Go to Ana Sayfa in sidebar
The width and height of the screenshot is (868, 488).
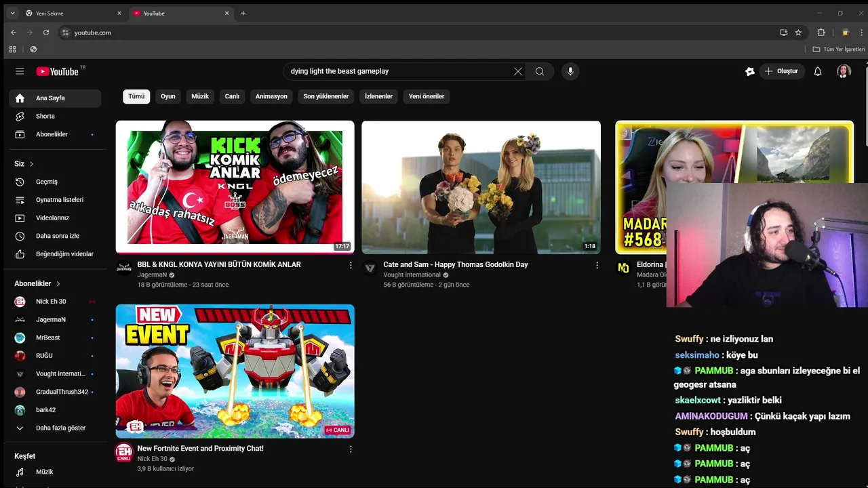pyautogui.click(x=55, y=98)
